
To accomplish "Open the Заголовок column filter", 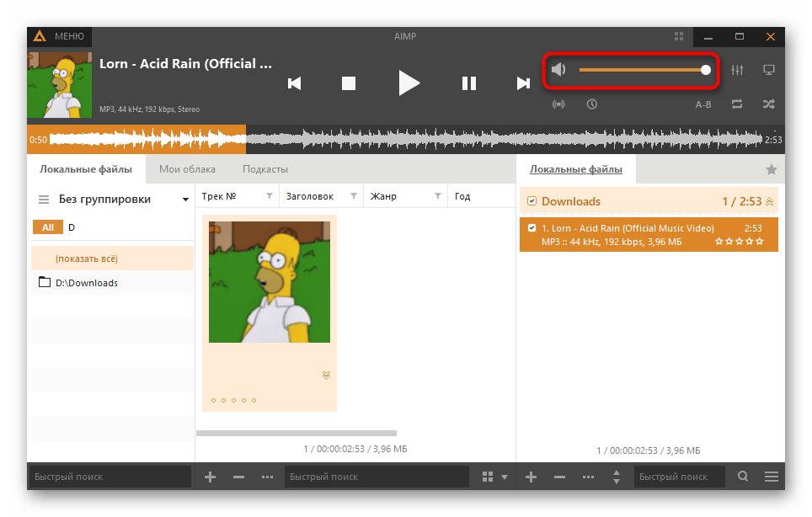I will click(354, 195).
